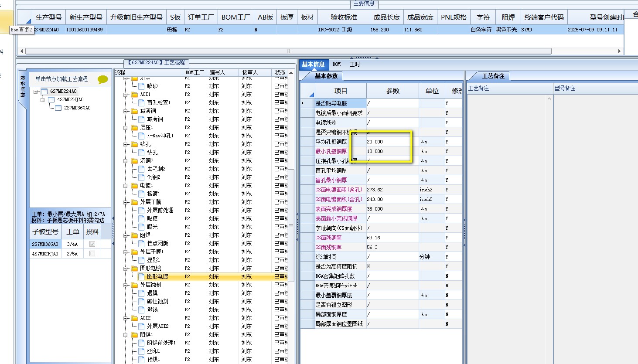The image size is (638, 364).
Task: Click the 碱性蚀刻 document icon
Action: (142, 302)
